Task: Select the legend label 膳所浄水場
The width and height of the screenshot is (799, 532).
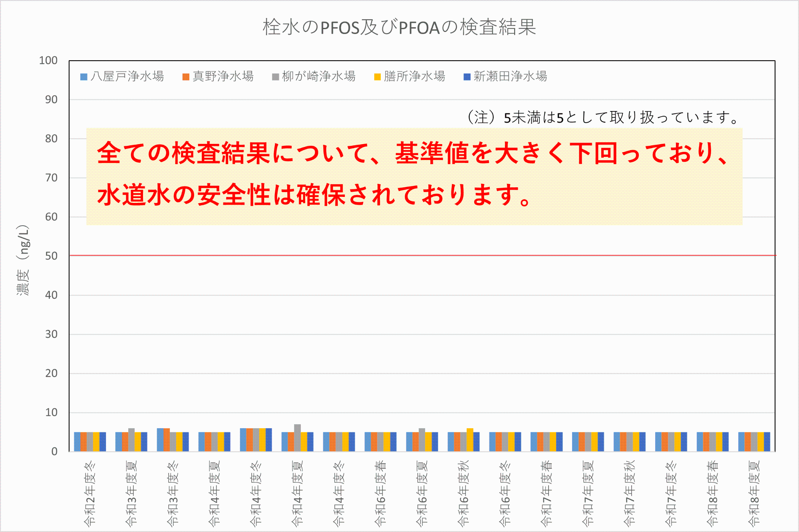Action: click(415, 76)
